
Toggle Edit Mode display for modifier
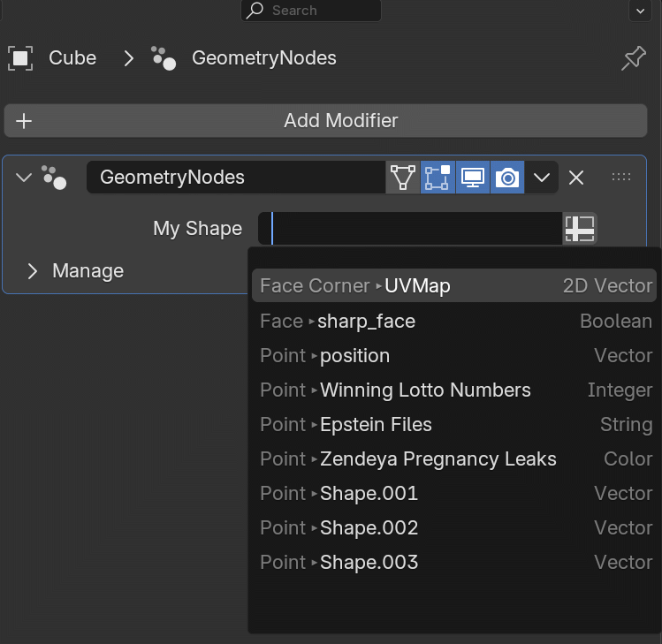[438, 178]
